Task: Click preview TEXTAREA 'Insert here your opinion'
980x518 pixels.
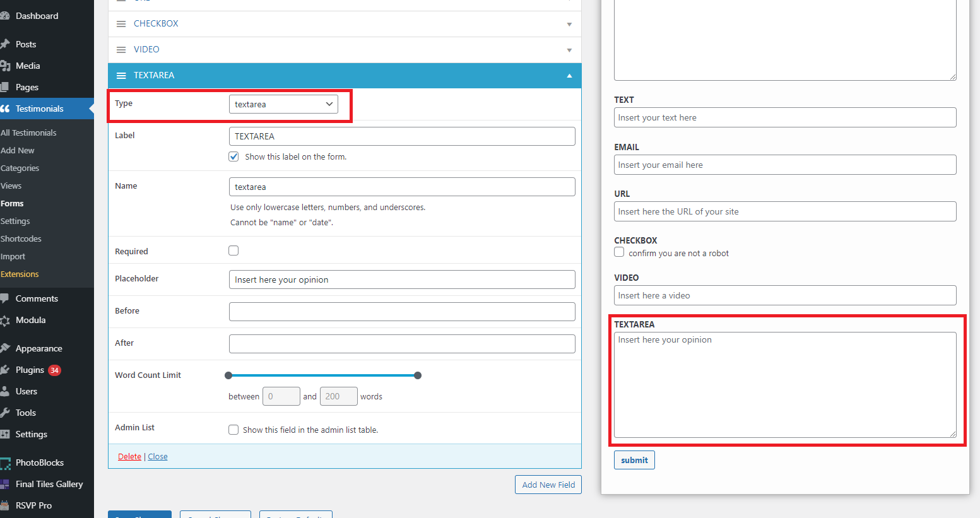Action: pyautogui.click(x=785, y=385)
